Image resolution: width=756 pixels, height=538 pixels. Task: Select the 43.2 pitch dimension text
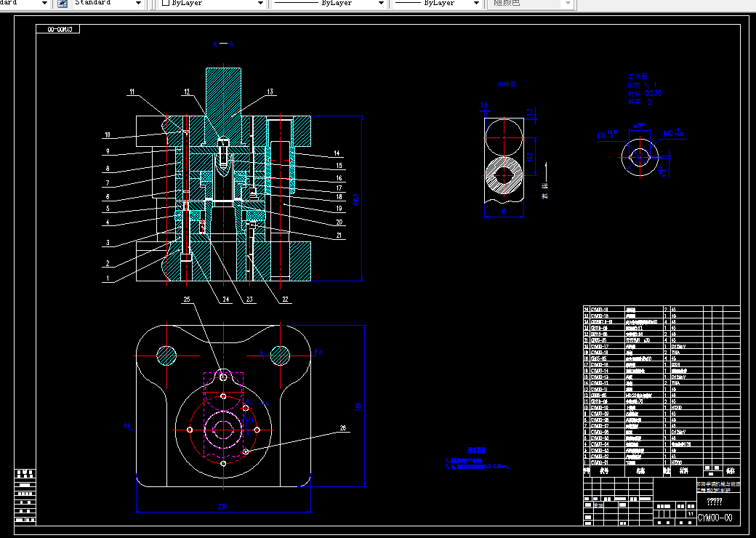(x=529, y=157)
